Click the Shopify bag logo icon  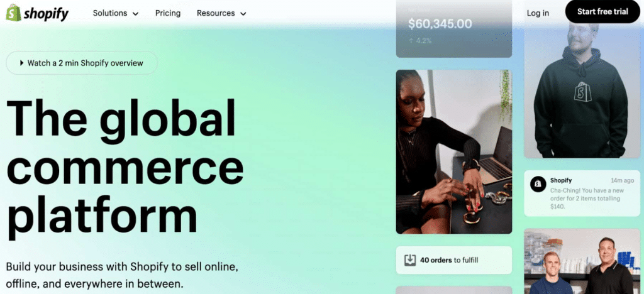(13, 13)
